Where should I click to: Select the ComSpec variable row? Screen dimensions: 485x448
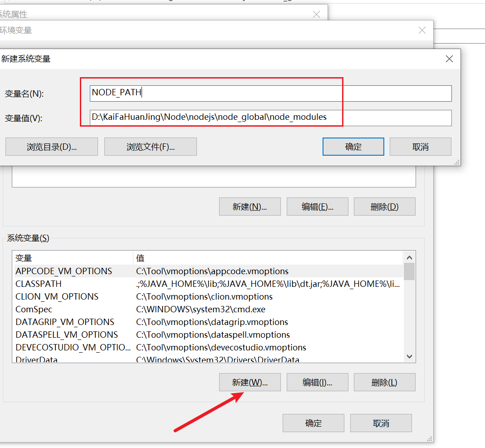coord(208,309)
